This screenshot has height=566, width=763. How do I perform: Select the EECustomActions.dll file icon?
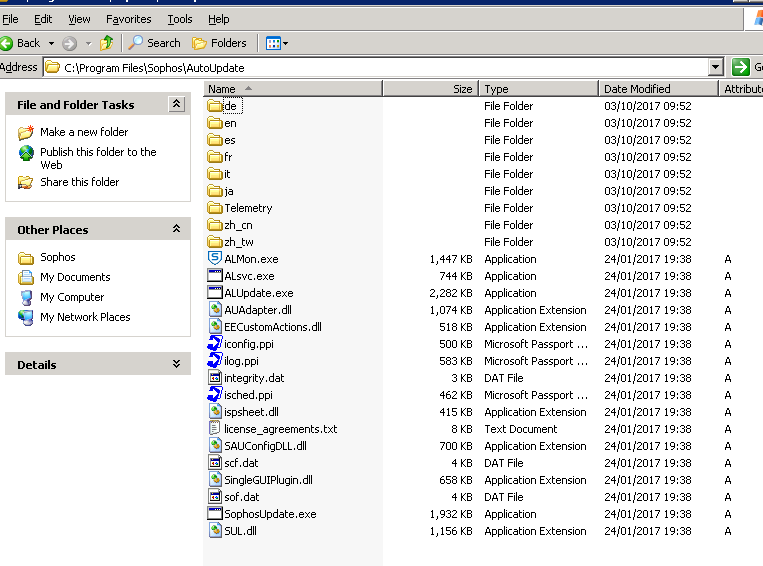[x=215, y=326]
